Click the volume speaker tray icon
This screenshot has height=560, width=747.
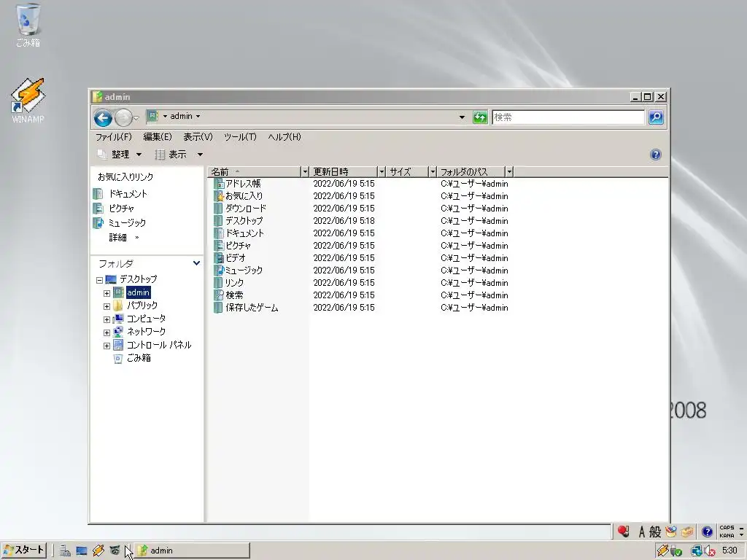710,551
